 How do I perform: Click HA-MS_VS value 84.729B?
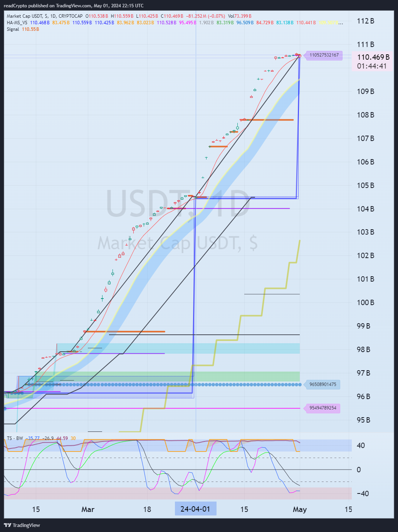click(265, 23)
